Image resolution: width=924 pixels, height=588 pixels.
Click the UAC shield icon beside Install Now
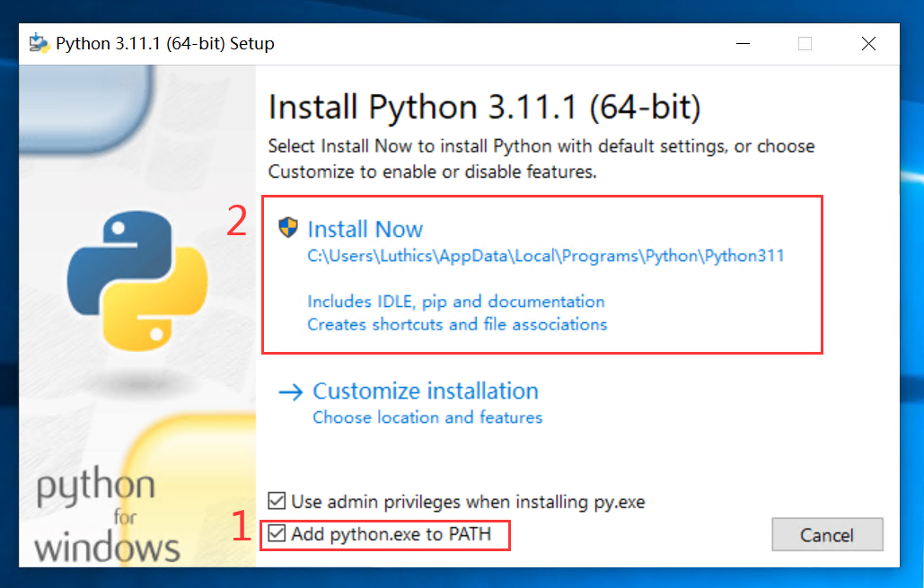click(x=288, y=227)
